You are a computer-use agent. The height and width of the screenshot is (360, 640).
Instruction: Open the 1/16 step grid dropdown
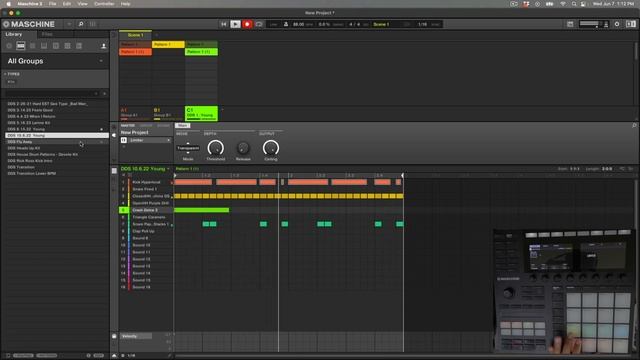[131, 356]
